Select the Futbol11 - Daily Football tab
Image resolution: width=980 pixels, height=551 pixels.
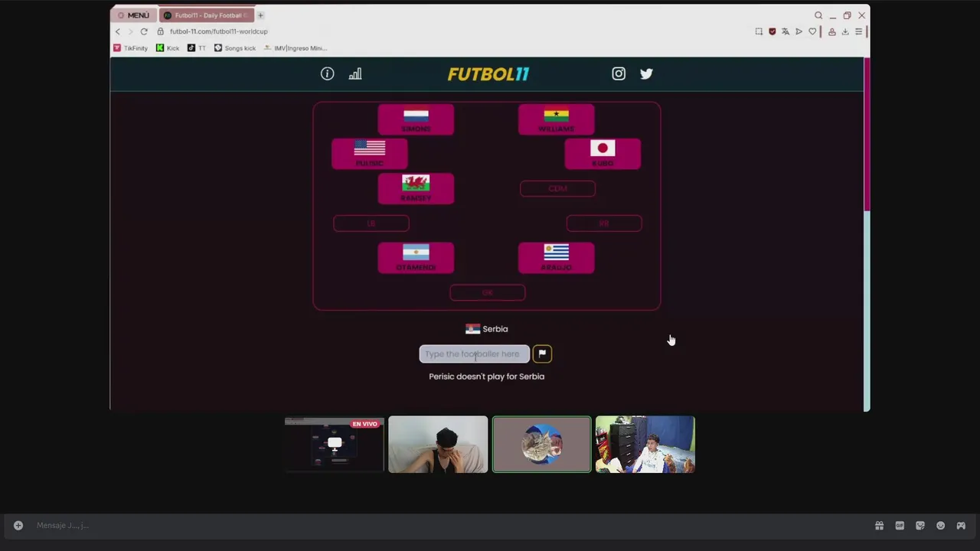point(207,15)
